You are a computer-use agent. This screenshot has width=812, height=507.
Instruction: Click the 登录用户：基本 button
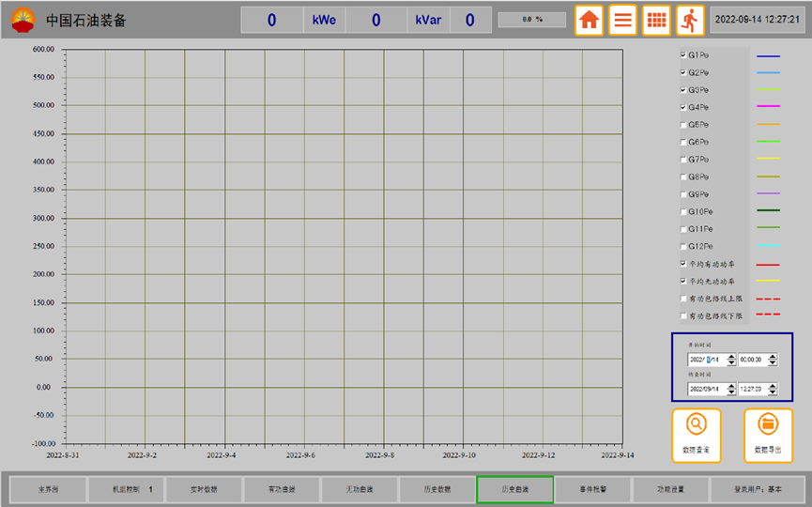(x=758, y=489)
